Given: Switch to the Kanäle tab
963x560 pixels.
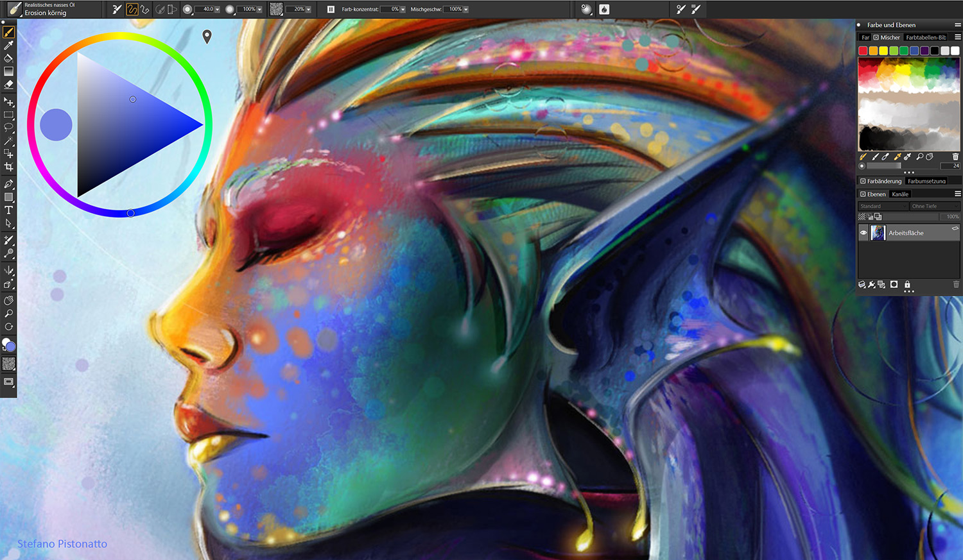Looking at the screenshot, I should click(900, 194).
